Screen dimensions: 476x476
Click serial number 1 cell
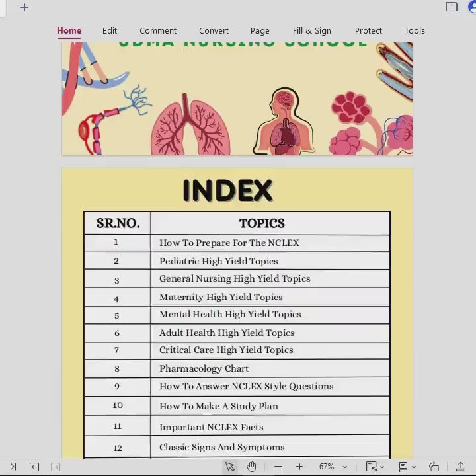point(117,243)
